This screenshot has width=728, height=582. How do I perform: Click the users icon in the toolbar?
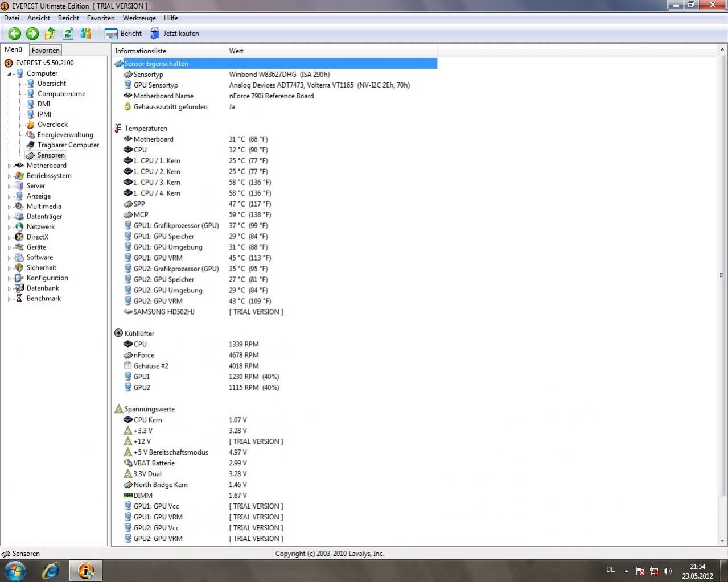(85, 34)
